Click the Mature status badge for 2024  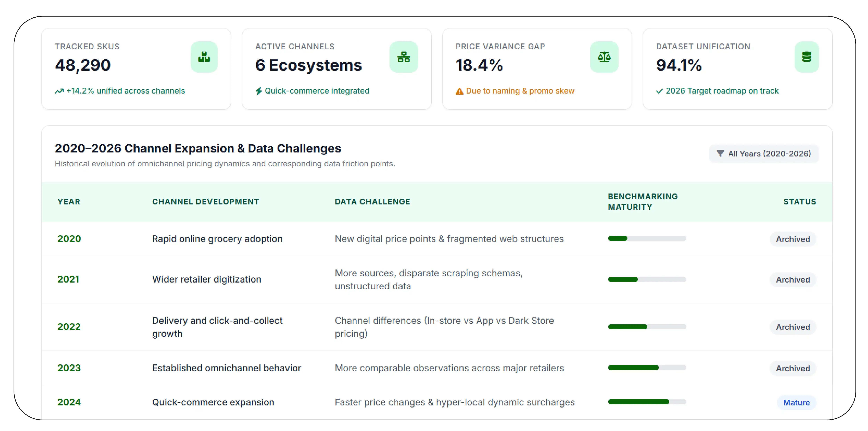796,403
